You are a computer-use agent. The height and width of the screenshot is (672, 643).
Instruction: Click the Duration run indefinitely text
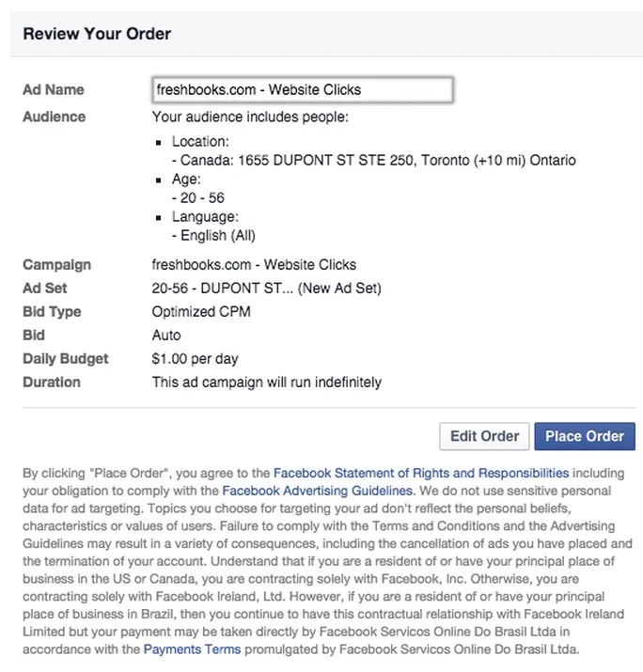(267, 383)
